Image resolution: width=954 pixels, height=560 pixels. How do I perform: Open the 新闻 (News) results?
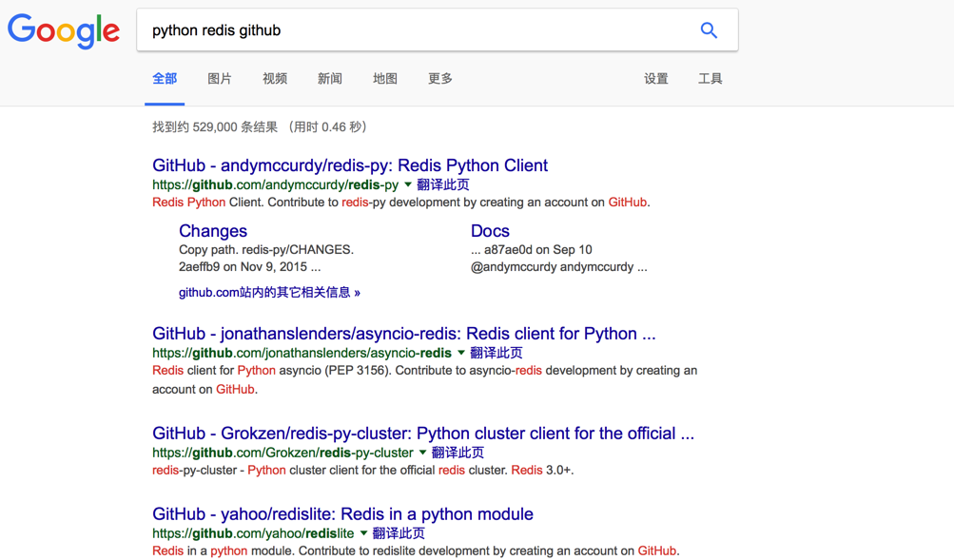tap(329, 79)
